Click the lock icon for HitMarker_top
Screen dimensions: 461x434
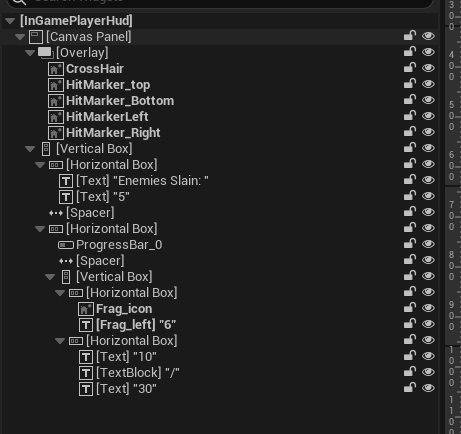coord(410,84)
